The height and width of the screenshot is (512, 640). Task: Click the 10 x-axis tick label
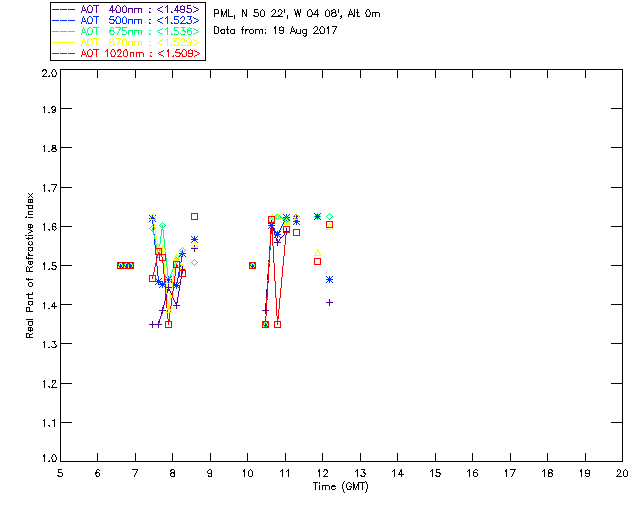click(247, 473)
